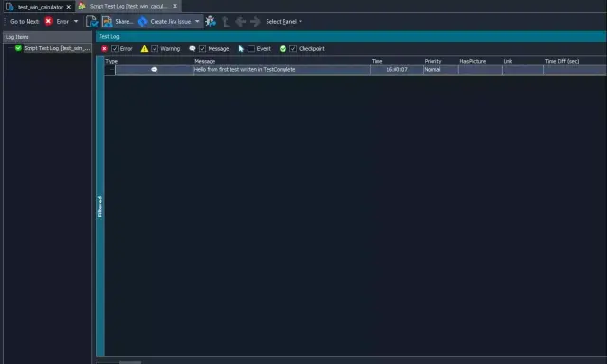
Task: Click the blue Jira diamond icon
Action: (x=142, y=22)
